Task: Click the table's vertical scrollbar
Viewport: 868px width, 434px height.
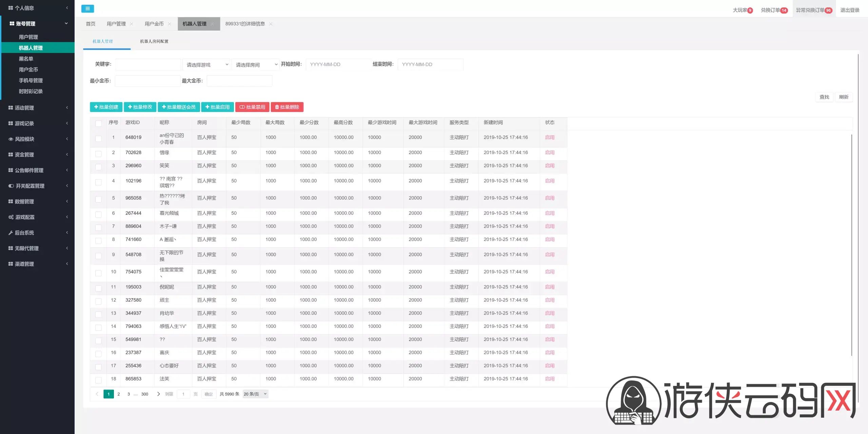Action: [851, 245]
